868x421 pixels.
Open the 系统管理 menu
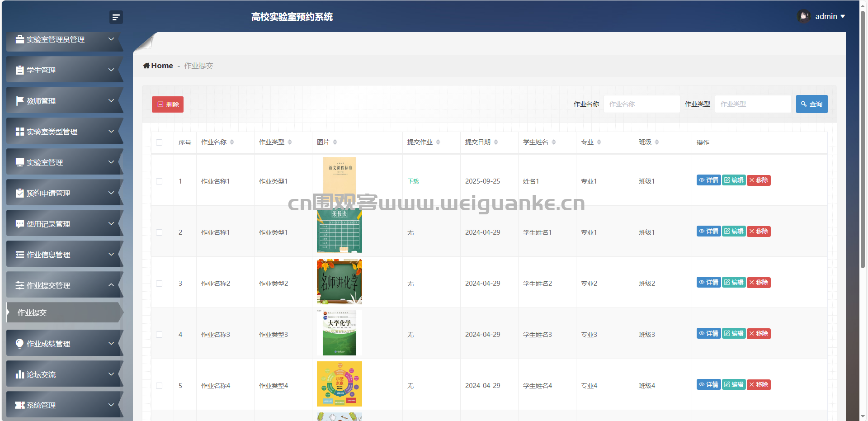tap(65, 405)
